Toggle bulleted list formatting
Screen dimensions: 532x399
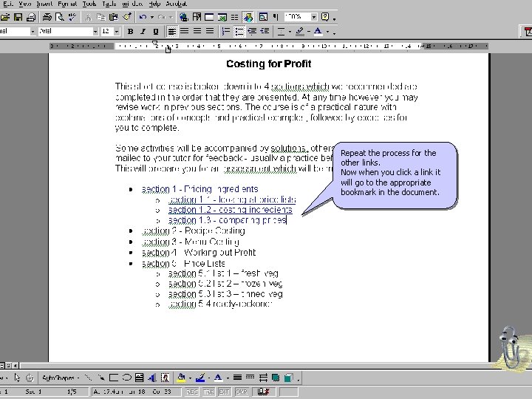click(x=239, y=32)
